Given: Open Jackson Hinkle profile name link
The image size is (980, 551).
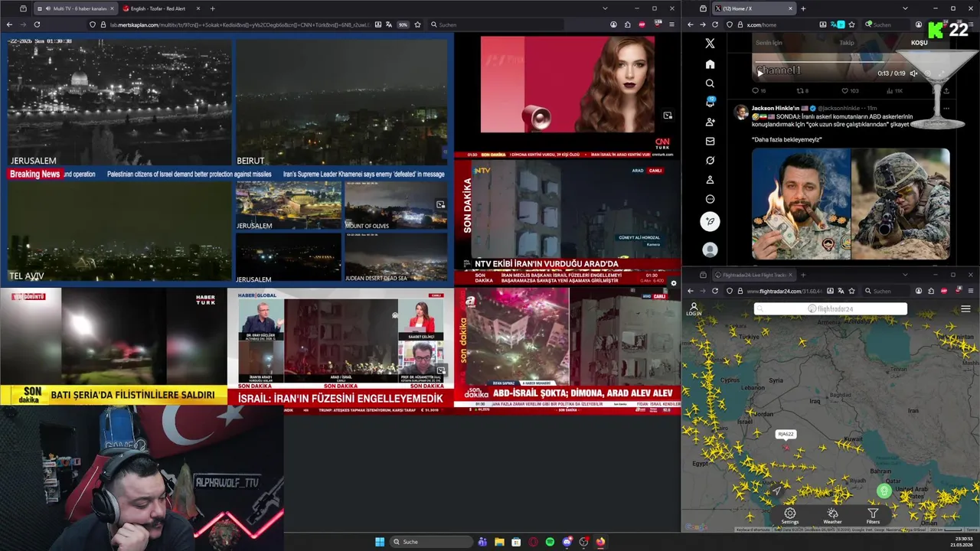Looking at the screenshot, I should pyautogui.click(x=775, y=108).
